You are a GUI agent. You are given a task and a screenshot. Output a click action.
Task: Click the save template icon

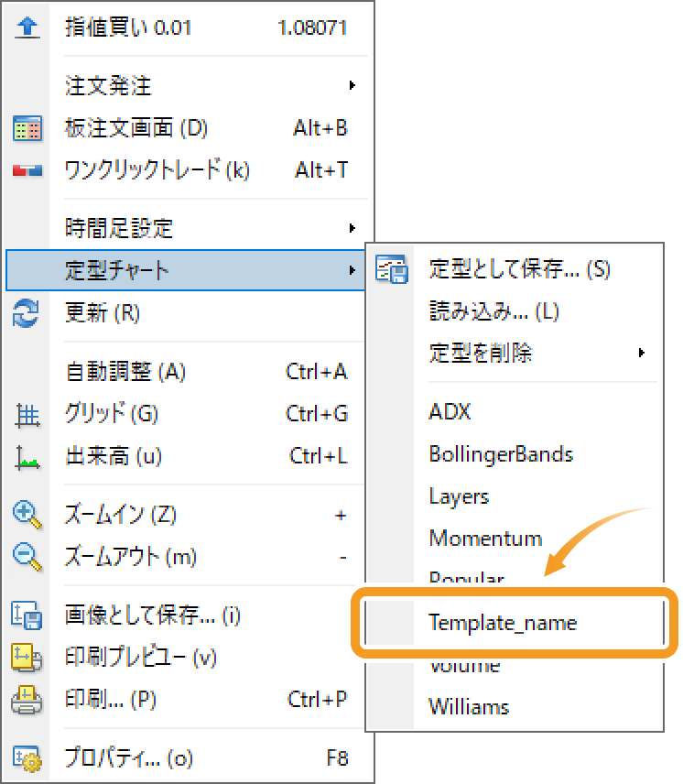[x=392, y=269]
